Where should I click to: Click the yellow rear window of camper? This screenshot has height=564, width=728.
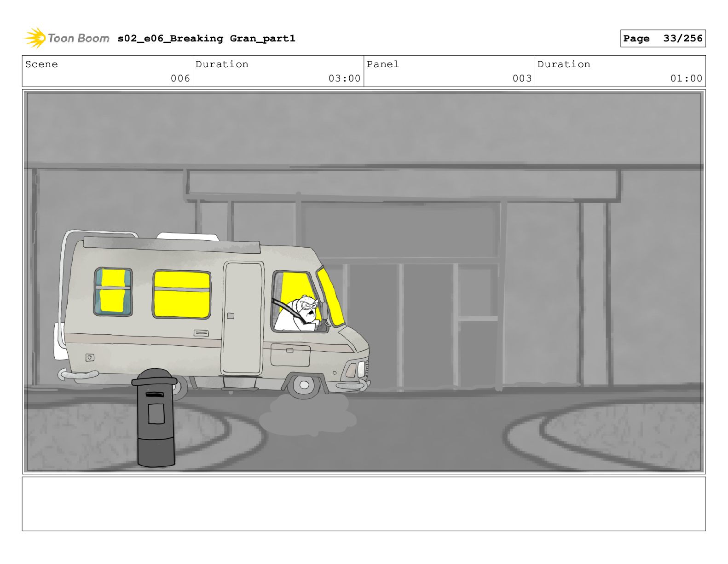pos(113,292)
